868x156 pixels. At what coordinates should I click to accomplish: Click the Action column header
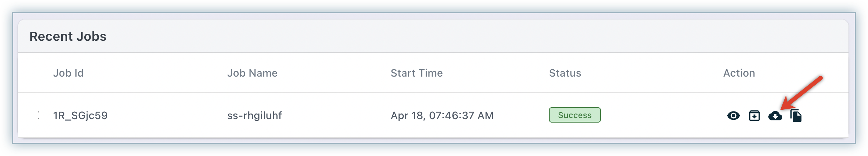pyautogui.click(x=739, y=73)
